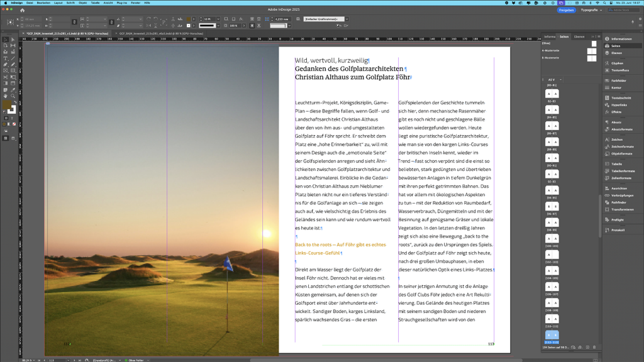The width and height of the screenshot is (644, 362).
Task: Toggle the apply-none red slash swatch
Action: click(x=14, y=124)
